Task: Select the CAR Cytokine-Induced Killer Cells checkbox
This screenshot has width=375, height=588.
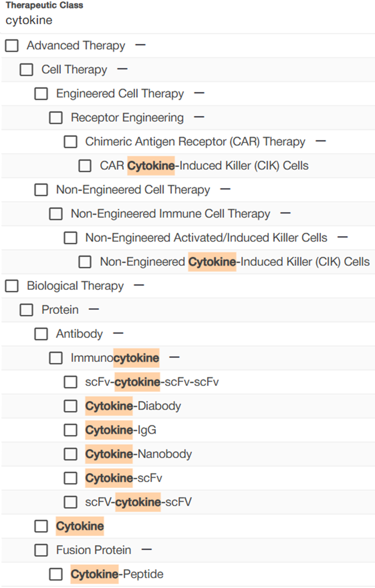Action: 85,165
